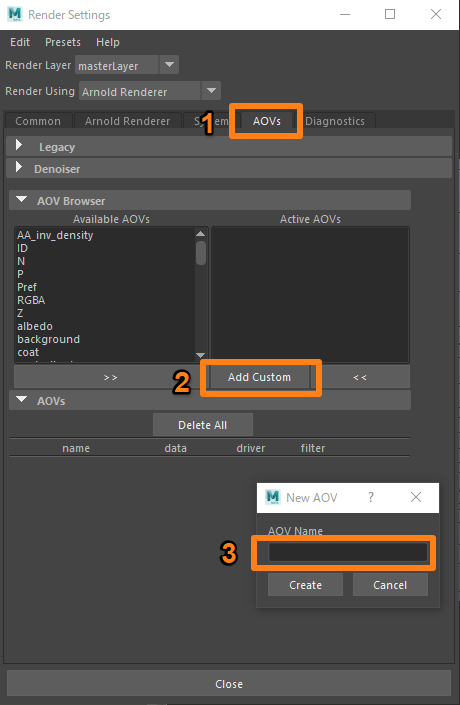Select N in Available AOVs

coord(21,261)
